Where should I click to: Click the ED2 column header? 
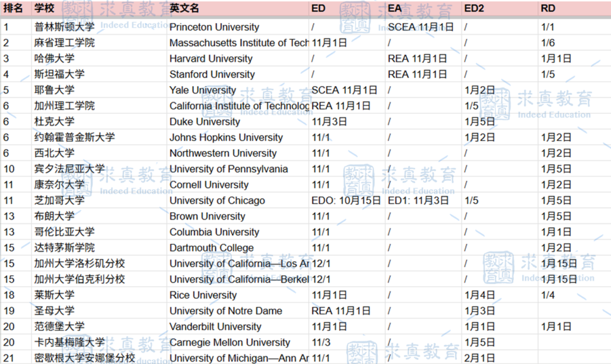(473, 8)
